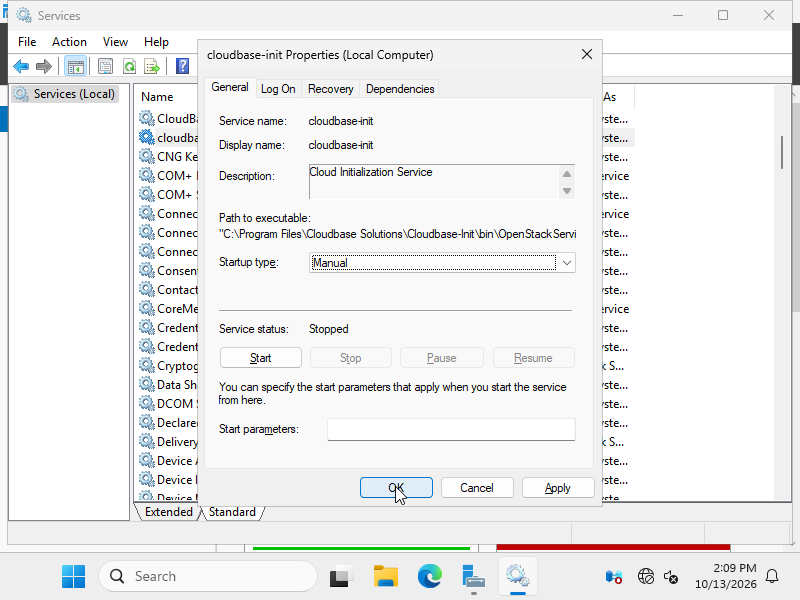Open the File menu
The width and height of the screenshot is (800, 600).
[x=27, y=42]
